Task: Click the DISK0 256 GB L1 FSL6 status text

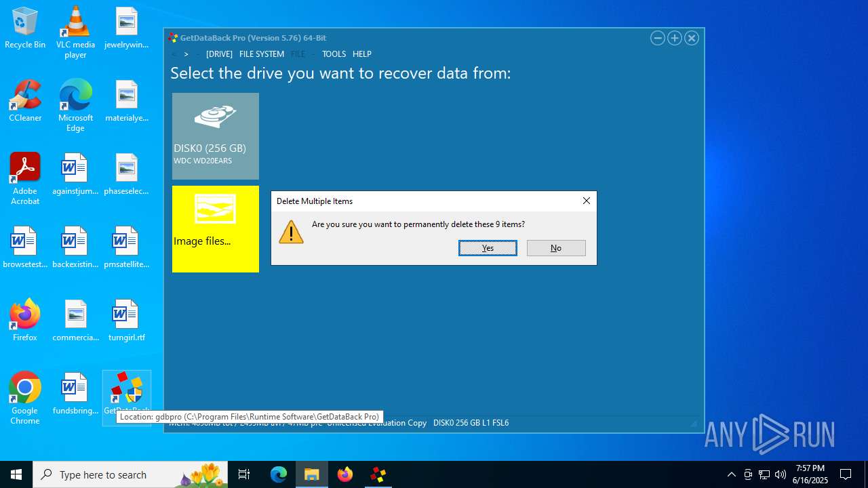Action: [x=471, y=423]
